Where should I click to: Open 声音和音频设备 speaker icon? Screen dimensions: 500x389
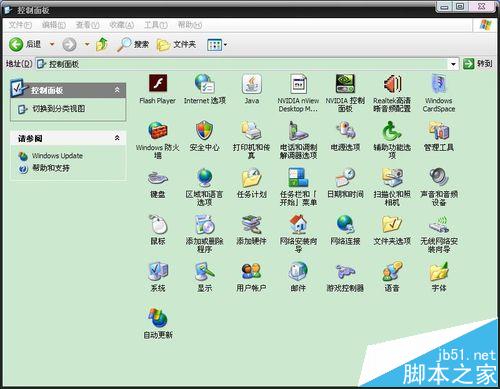point(439,177)
